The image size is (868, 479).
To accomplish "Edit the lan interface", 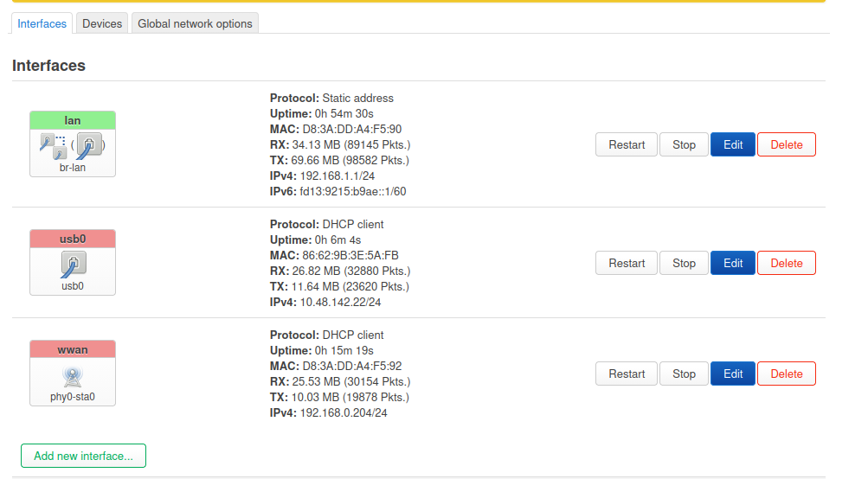I will click(733, 144).
